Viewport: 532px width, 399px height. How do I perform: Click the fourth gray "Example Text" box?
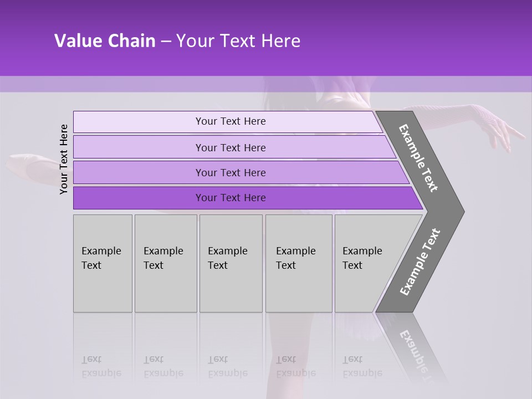[299, 263]
